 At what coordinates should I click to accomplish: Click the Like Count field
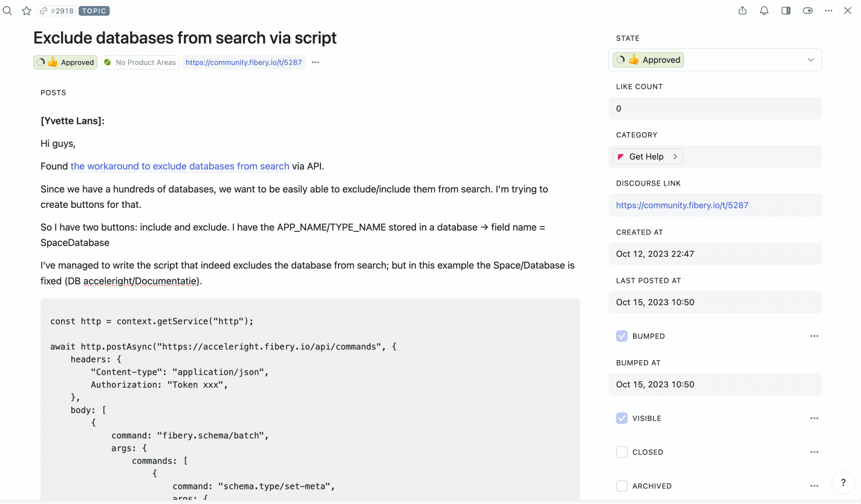click(715, 109)
